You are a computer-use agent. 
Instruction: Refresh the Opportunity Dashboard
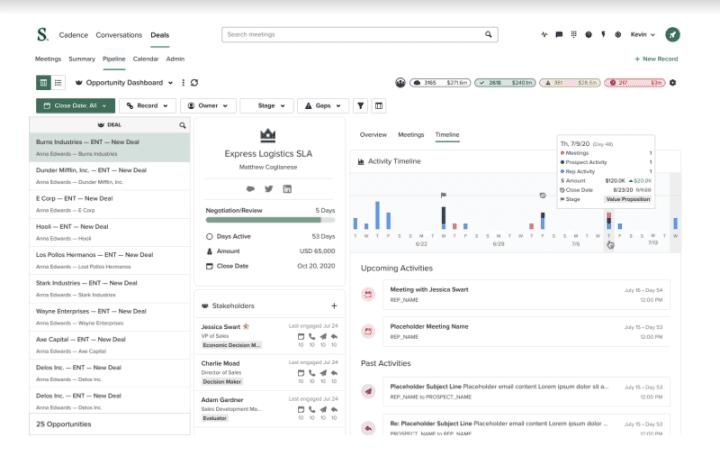[x=195, y=83]
